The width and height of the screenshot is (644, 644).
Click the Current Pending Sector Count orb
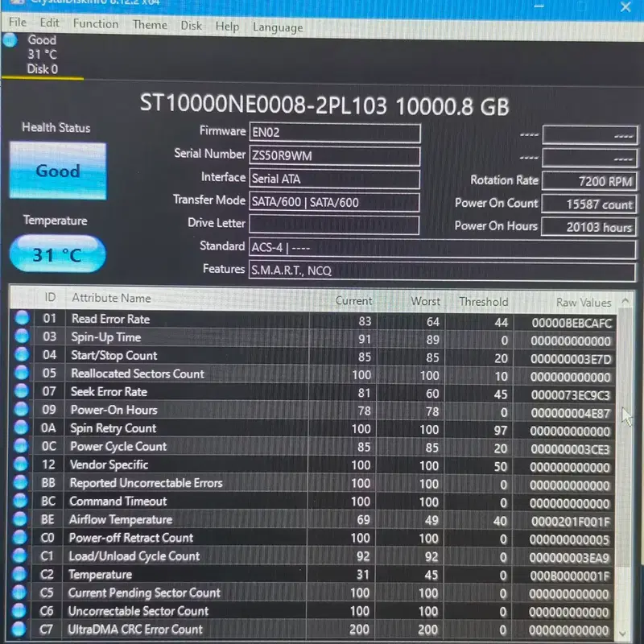(19, 592)
